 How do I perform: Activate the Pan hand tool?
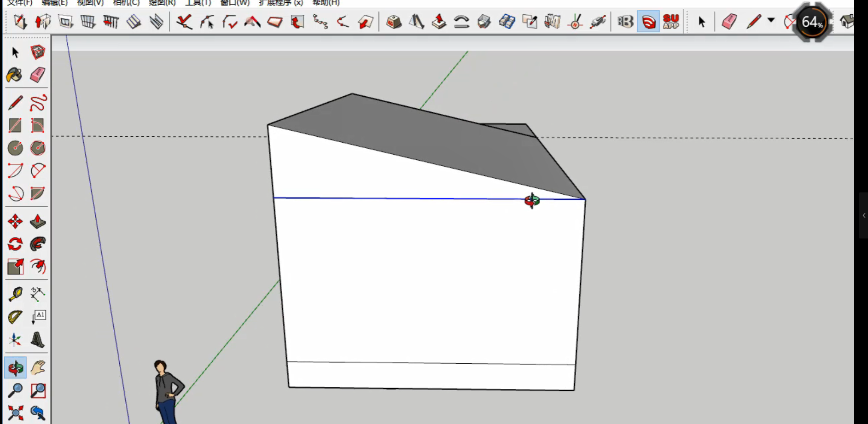38,368
